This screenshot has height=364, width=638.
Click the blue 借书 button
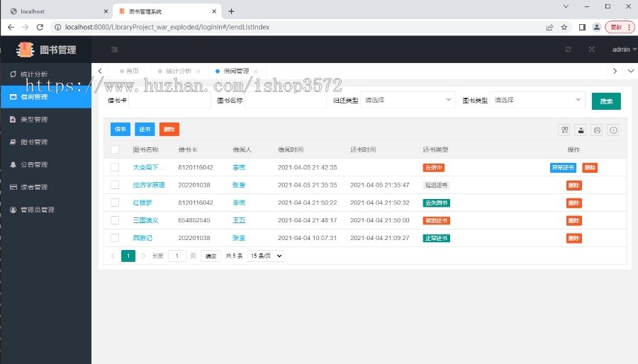121,129
